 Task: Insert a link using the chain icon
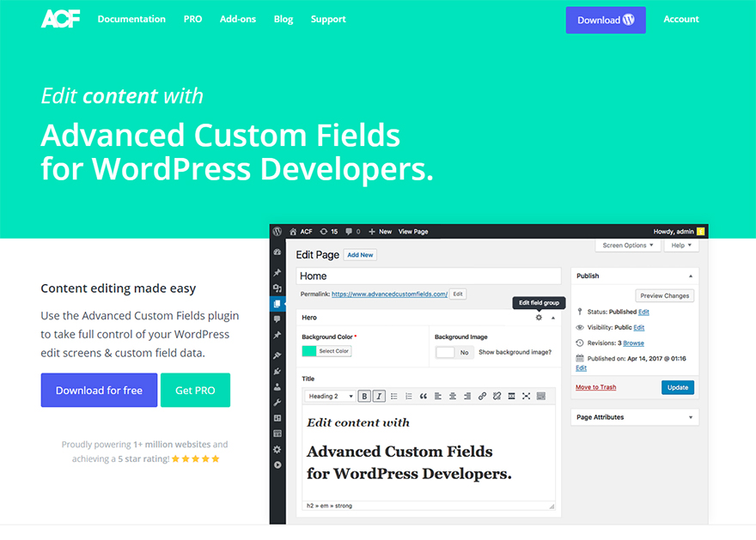483,397
